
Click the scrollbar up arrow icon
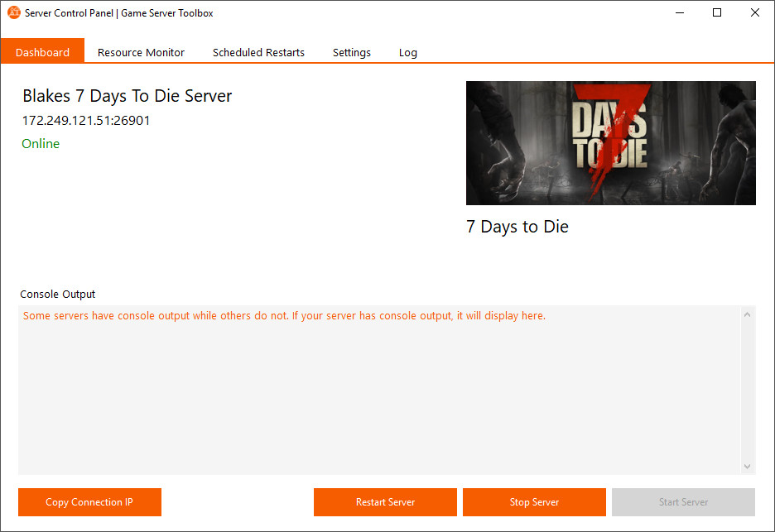[x=748, y=313]
